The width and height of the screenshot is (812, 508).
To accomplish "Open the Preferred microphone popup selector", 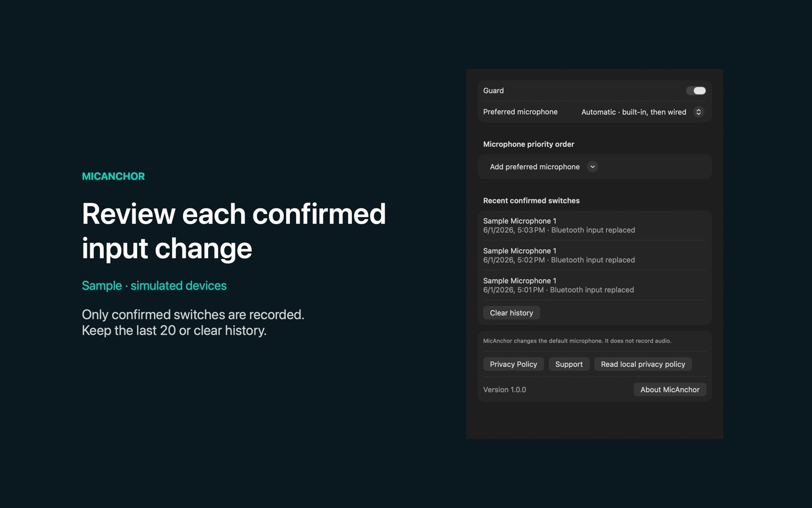I will point(642,112).
